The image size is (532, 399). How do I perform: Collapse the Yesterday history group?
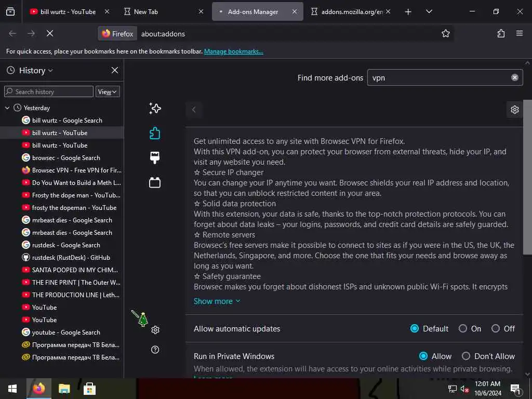click(x=7, y=108)
